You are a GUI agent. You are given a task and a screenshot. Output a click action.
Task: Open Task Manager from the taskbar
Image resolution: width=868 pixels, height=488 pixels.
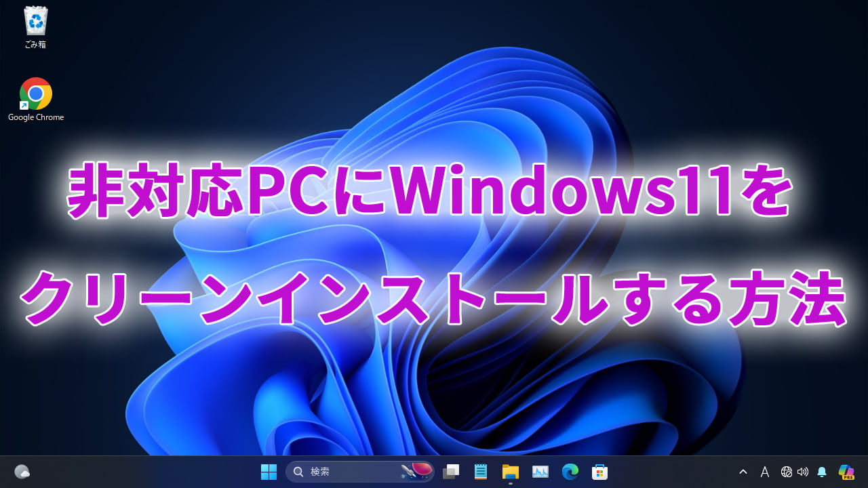(540, 471)
